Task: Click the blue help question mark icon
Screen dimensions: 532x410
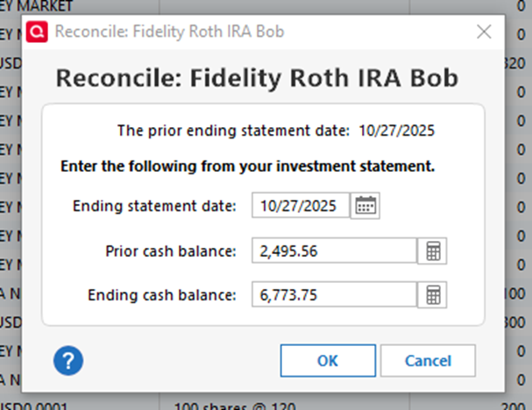Action: click(x=67, y=359)
